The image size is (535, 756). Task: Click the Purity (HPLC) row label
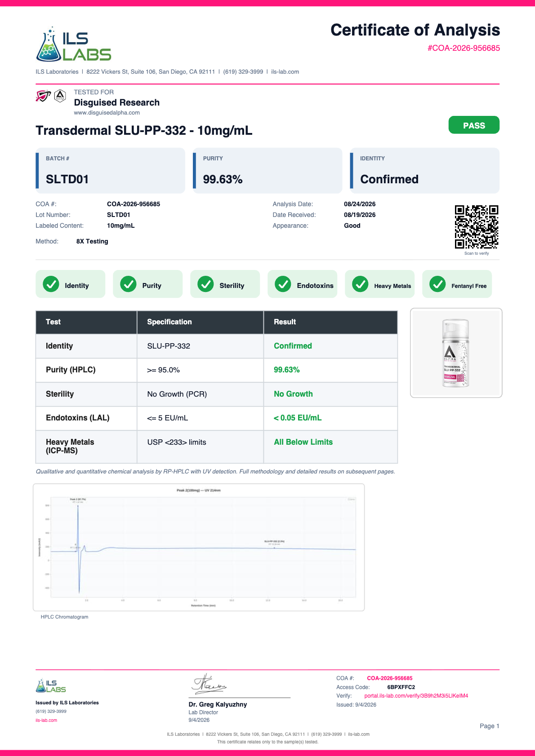(71, 370)
